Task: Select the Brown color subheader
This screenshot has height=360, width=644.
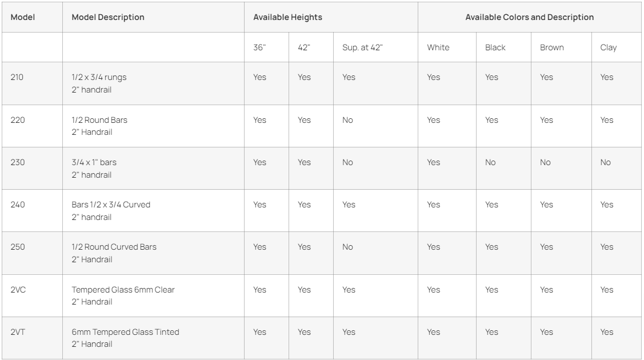Action: point(551,47)
